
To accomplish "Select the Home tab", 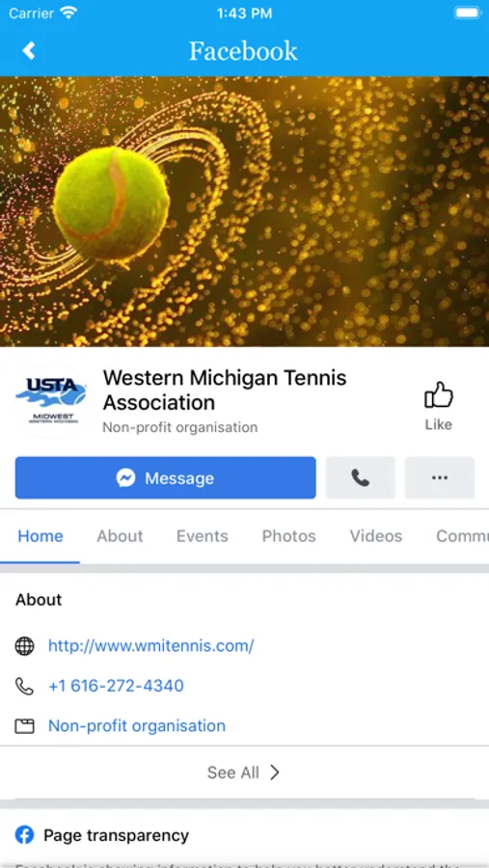I will [x=41, y=536].
